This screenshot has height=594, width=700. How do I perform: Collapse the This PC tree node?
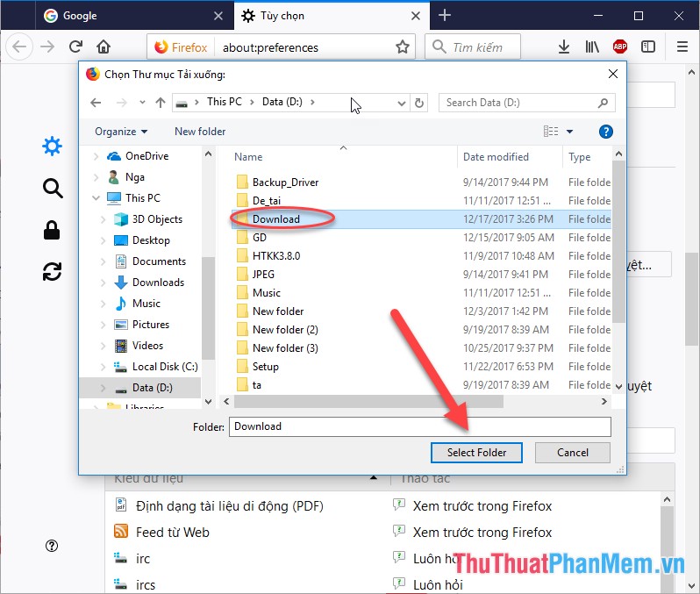(96, 197)
